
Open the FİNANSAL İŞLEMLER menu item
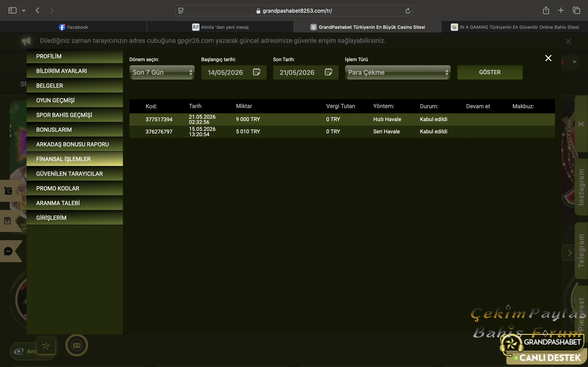(x=75, y=159)
